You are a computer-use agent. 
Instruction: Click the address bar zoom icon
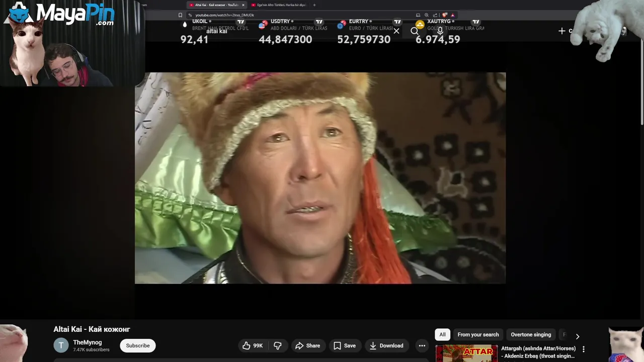[x=427, y=15]
